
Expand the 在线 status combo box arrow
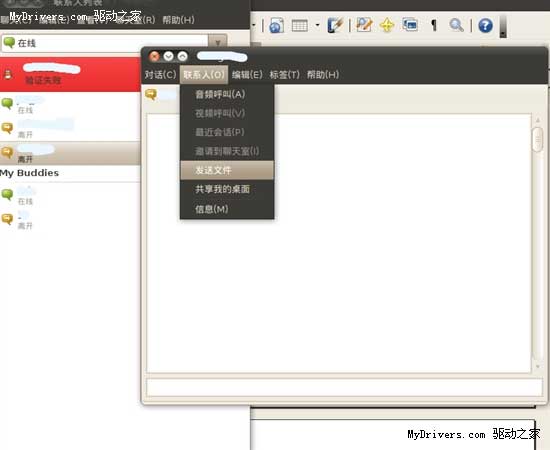point(217,43)
